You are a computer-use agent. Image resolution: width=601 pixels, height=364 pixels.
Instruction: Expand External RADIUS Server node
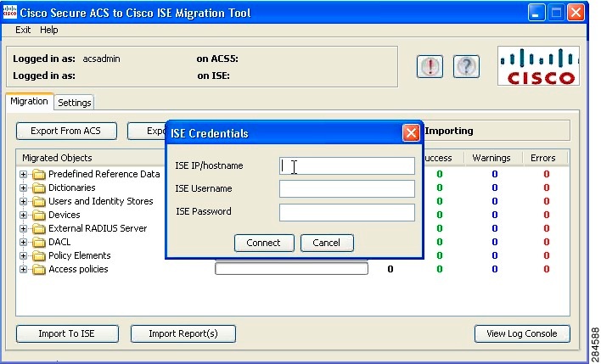24,229
